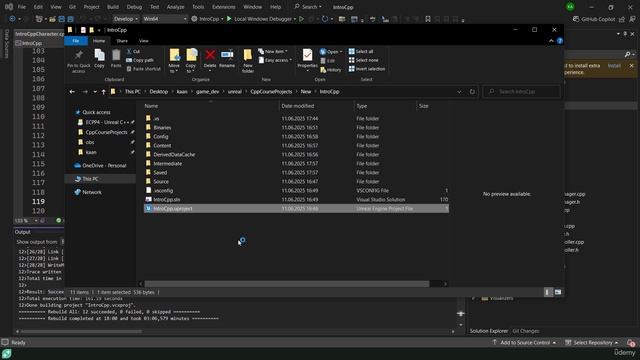Open Solution Explorer tab in Visual Studio

(489, 331)
